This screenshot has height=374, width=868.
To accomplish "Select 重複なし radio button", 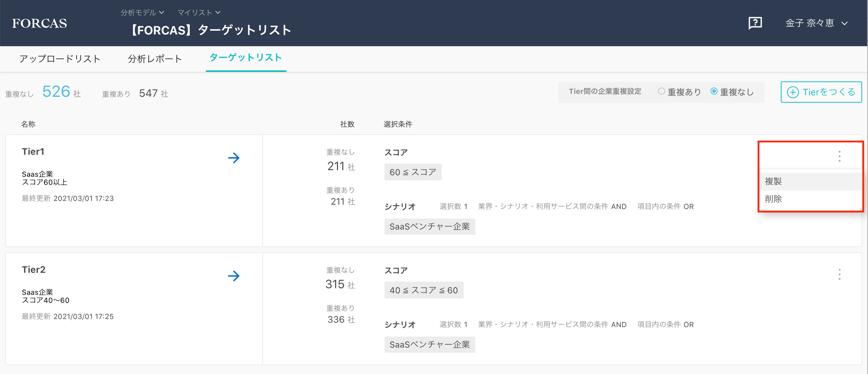I will (x=714, y=91).
